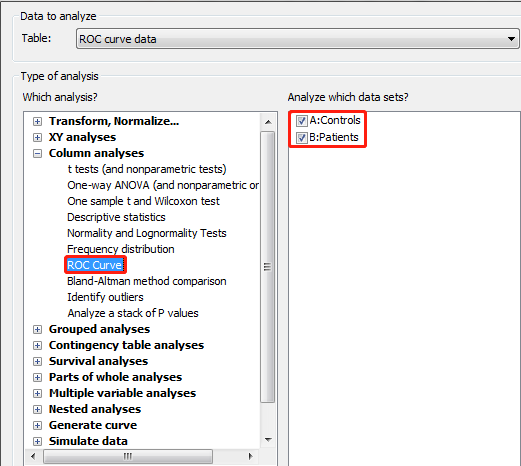Uncheck the B:Patients data set

[x=302, y=137]
